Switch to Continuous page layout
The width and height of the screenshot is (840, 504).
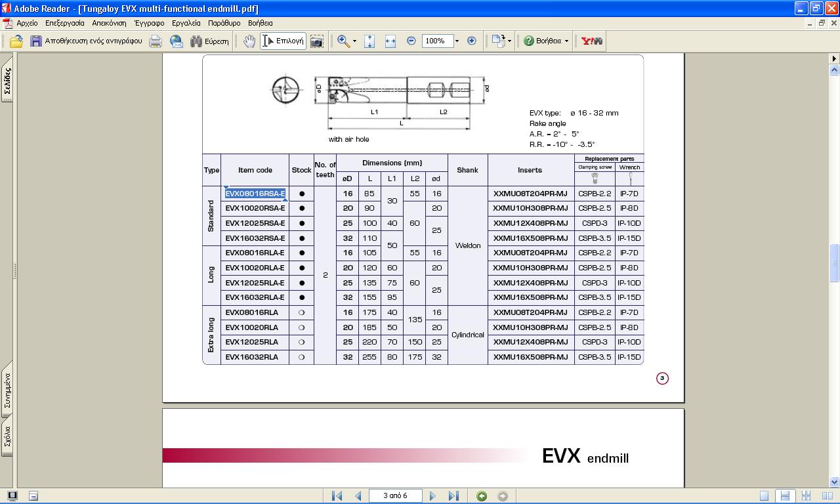pos(785,496)
